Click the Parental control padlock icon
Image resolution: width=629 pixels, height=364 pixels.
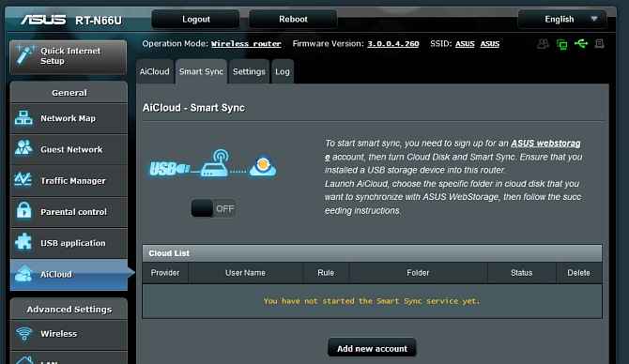click(23, 210)
